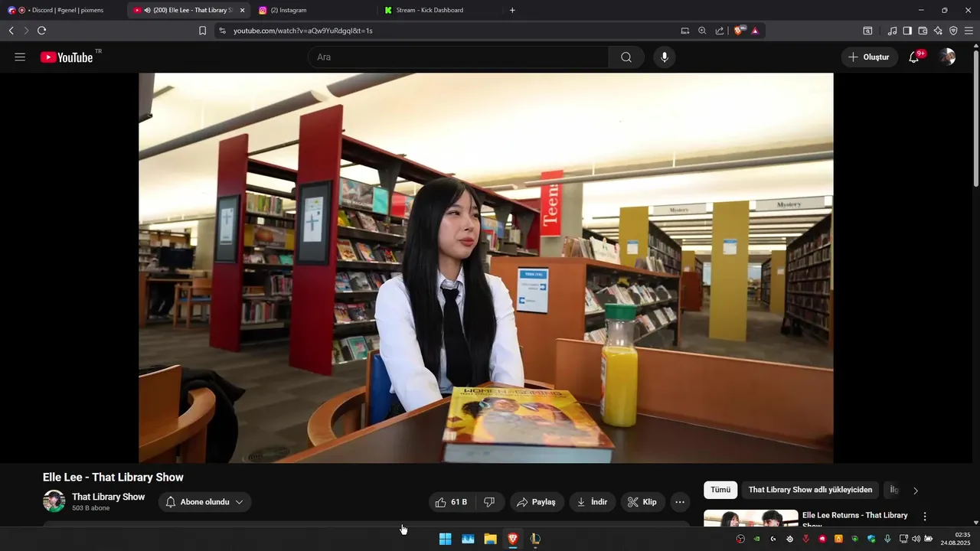Click the Oluştur create button
The width and height of the screenshot is (980, 551).
870,57
